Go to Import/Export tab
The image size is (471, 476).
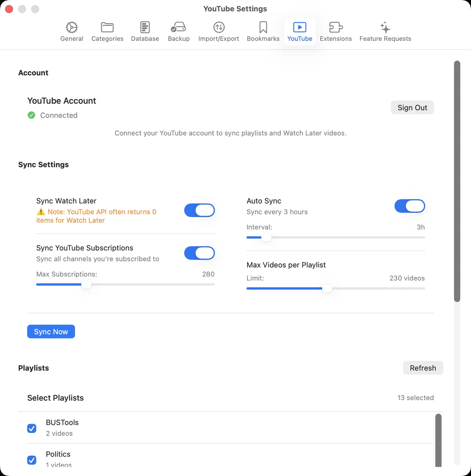(x=219, y=32)
